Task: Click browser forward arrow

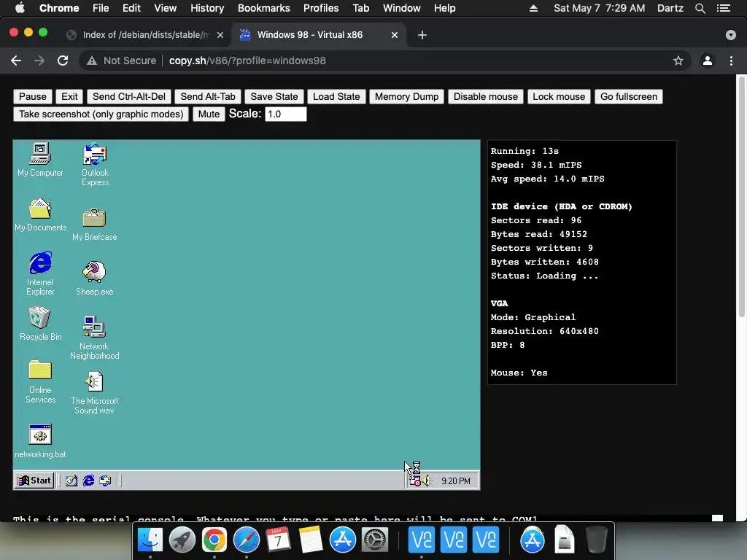Action: point(39,61)
